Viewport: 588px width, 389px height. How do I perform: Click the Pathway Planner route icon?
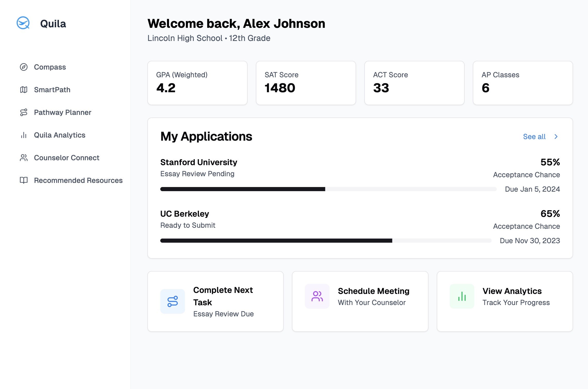[x=24, y=112]
